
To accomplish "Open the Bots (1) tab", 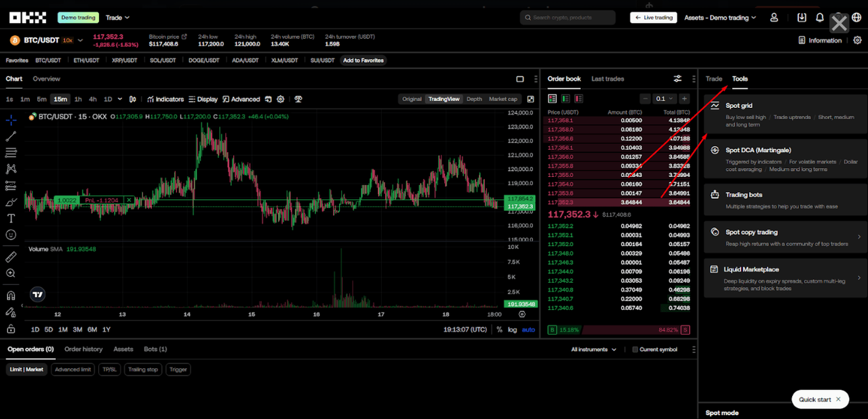I will pos(155,349).
